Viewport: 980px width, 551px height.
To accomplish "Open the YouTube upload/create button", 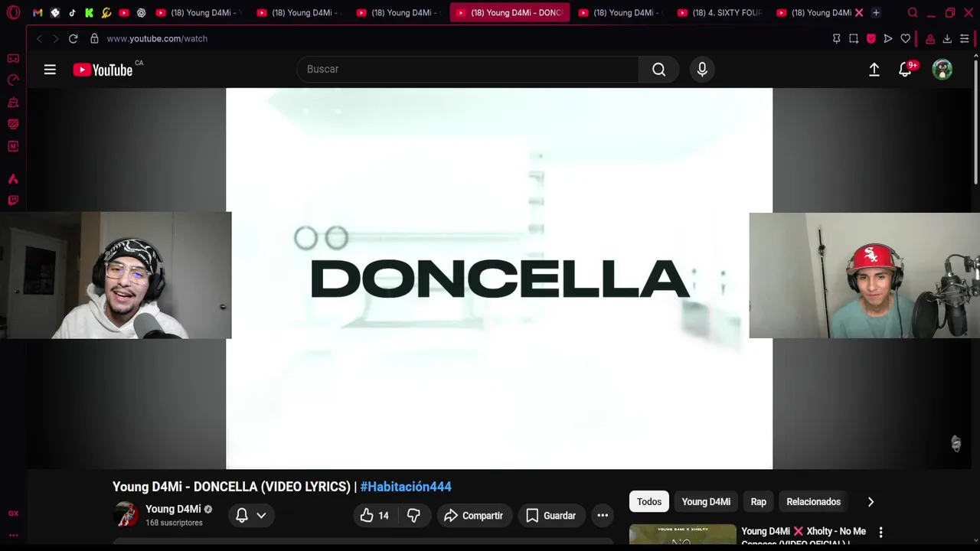I will [x=874, y=70].
